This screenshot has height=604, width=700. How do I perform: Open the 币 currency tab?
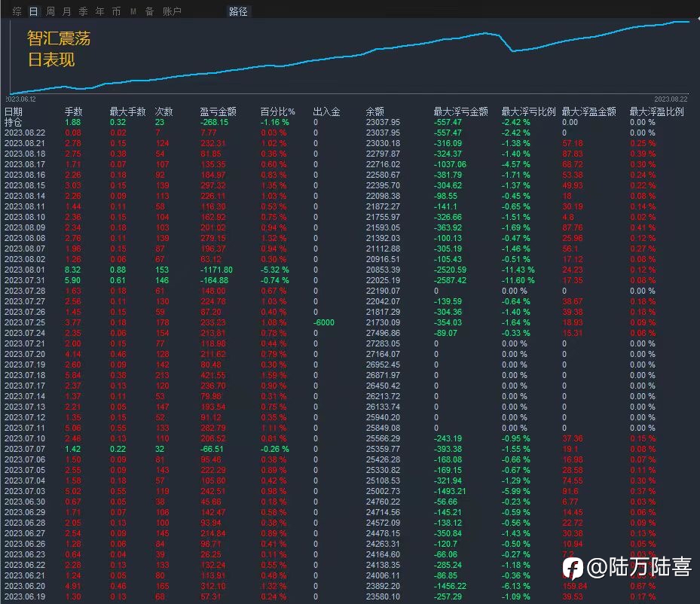(x=116, y=11)
